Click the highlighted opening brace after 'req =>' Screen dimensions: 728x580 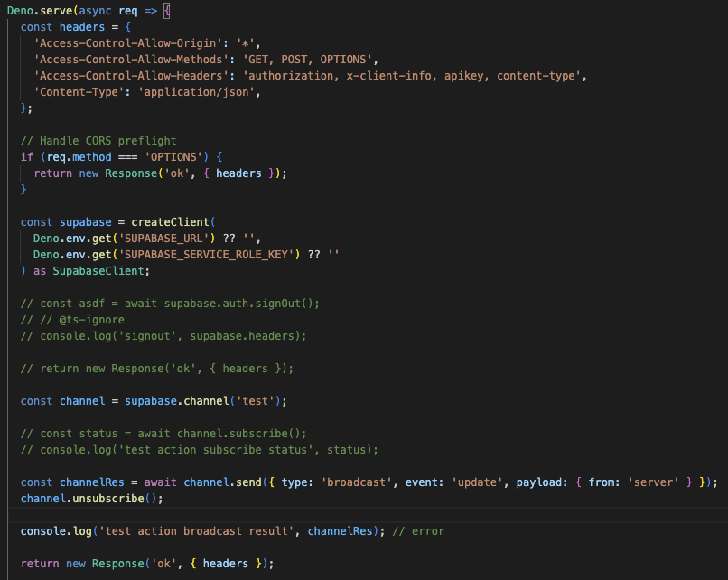pyautogui.click(x=167, y=11)
